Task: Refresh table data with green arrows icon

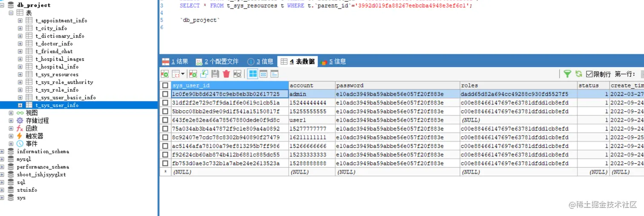Action: coord(578,74)
